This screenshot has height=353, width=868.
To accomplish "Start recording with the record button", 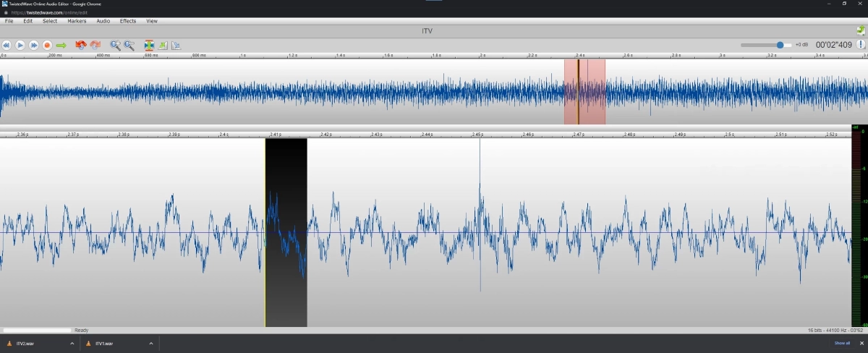I will [x=47, y=45].
